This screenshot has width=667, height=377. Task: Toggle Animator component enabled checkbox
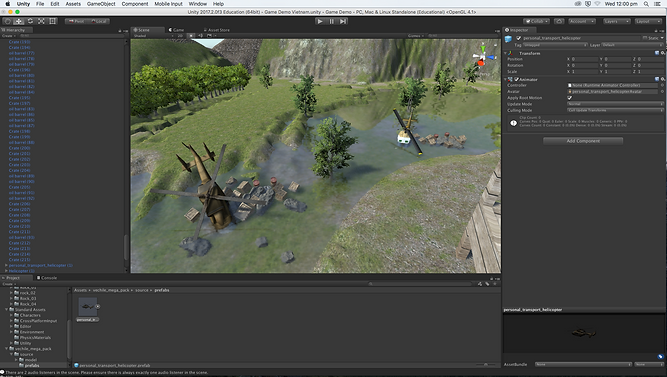pos(516,79)
